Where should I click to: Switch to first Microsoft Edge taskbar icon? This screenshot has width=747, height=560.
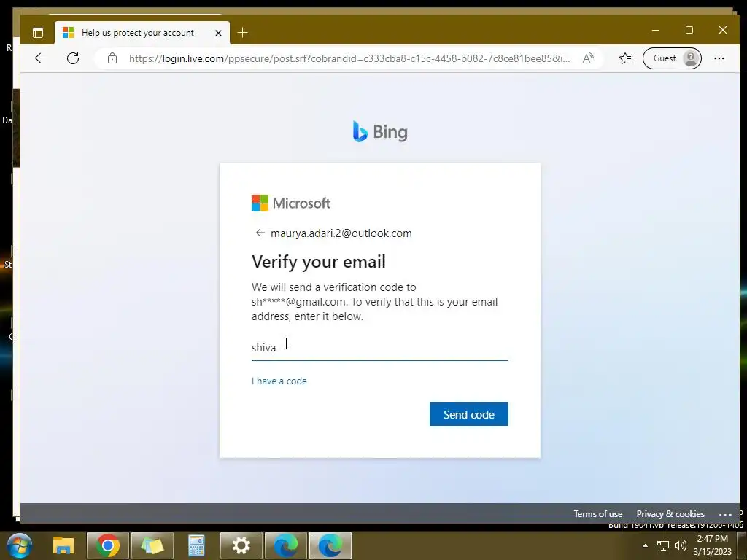tap(286, 545)
